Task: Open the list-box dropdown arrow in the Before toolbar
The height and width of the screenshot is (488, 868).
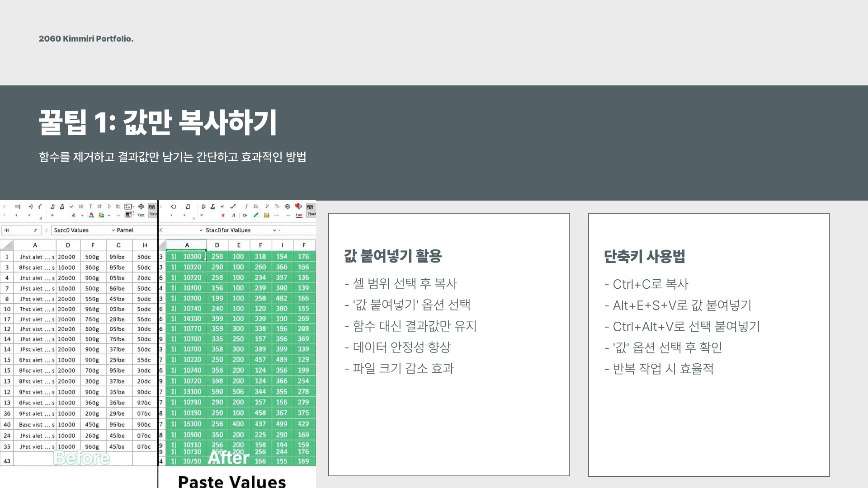Action: 134,206
